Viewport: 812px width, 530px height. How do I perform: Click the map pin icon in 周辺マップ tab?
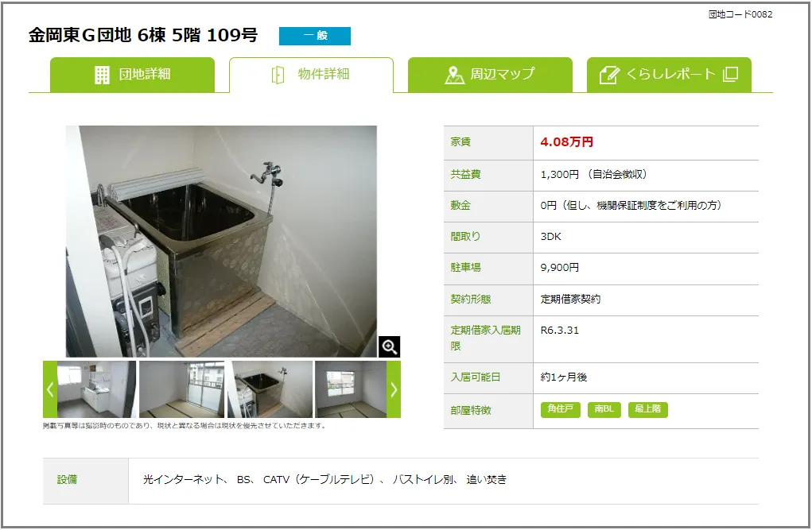[454, 75]
